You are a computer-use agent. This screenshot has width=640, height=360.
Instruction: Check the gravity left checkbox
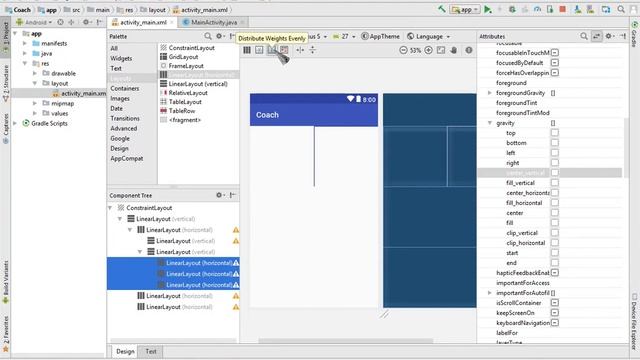pyautogui.click(x=555, y=153)
